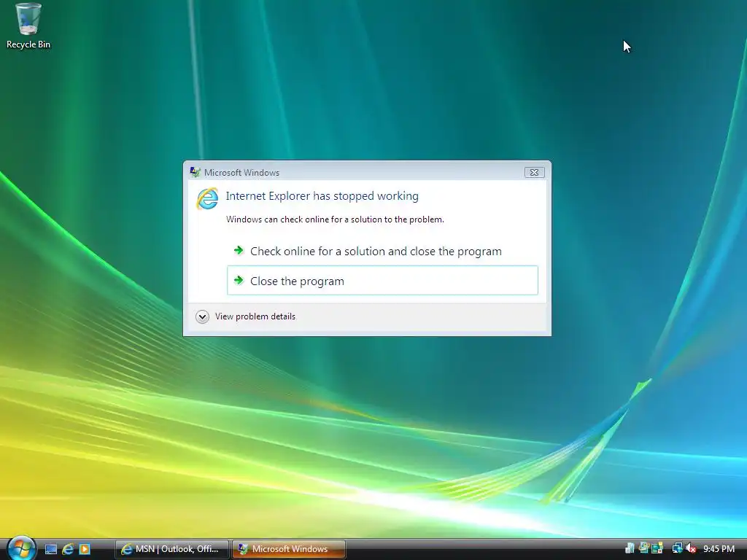Open the Windows Start orb
The height and width of the screenshot is (560, 747).
[x=21, y=548]
